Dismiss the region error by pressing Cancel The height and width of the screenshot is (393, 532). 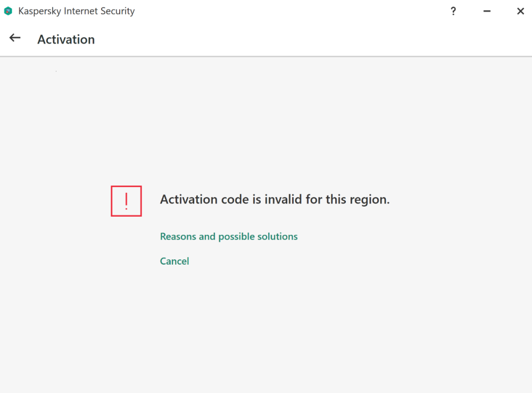tap(174, 261)
